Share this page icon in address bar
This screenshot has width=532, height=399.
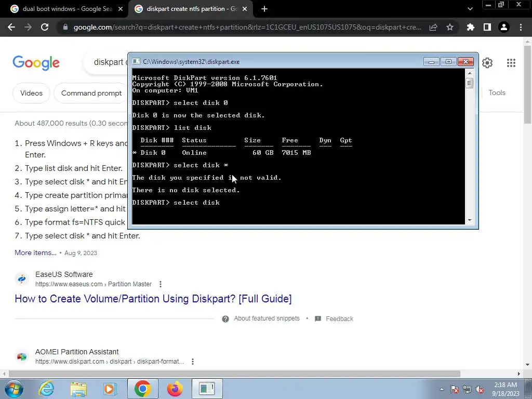point(433,27)
